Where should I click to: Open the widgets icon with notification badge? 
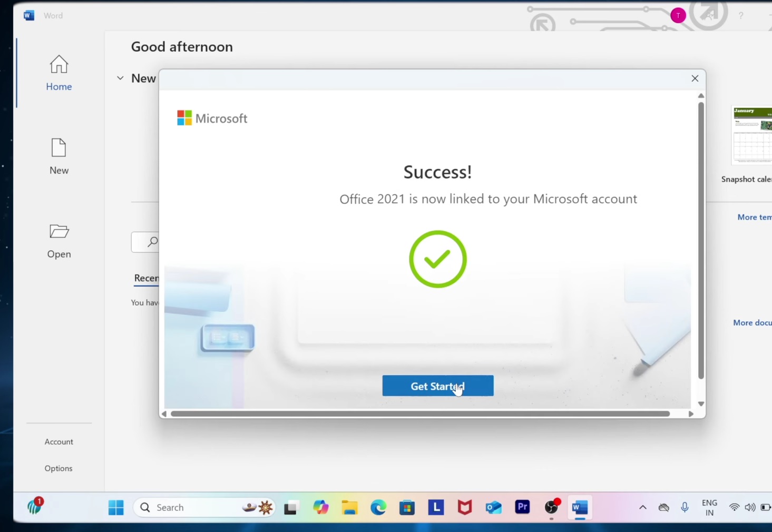click(35, 506)
